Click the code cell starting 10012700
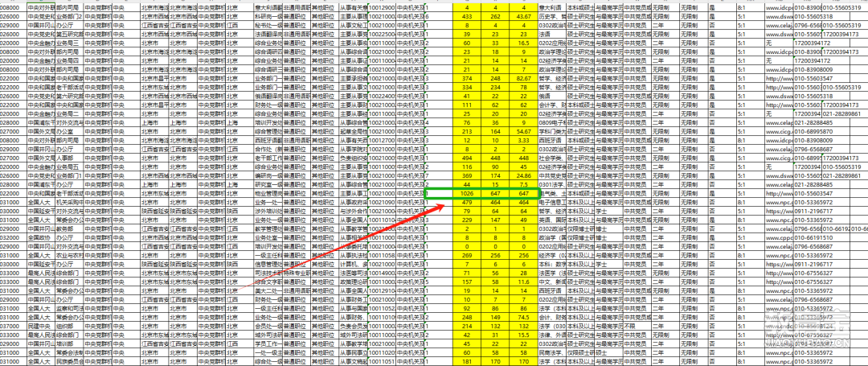This screenshot has height=366, width=868. point(382,141)
